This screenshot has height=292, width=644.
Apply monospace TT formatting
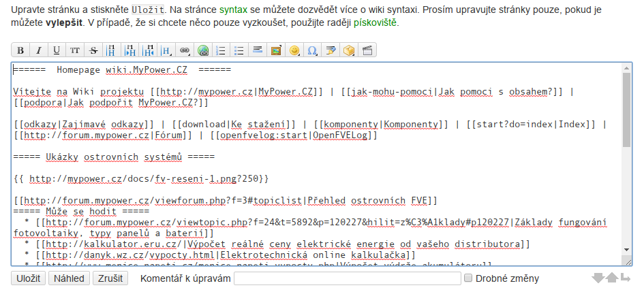coord(75,50)
